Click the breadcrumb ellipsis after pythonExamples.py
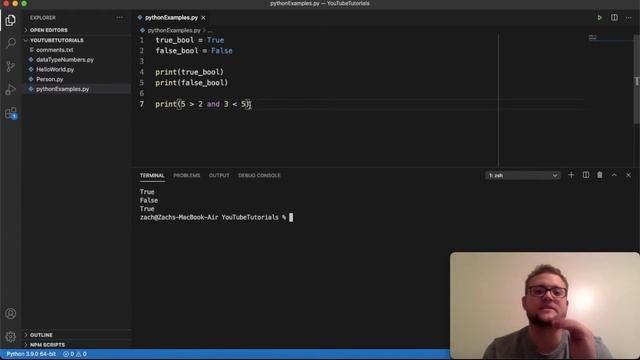 click(210, 31)
